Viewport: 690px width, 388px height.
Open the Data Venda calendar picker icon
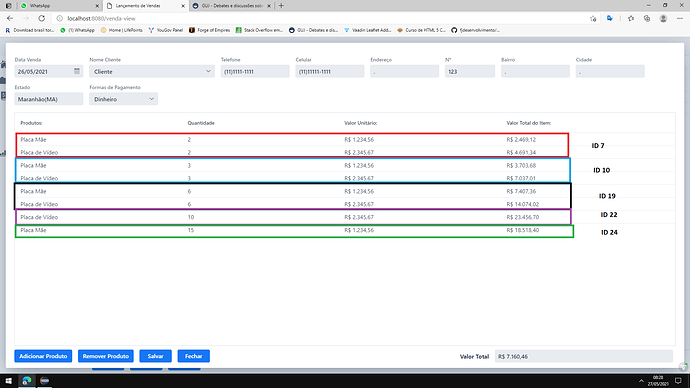pyautogui.click(x=77, y=71)
